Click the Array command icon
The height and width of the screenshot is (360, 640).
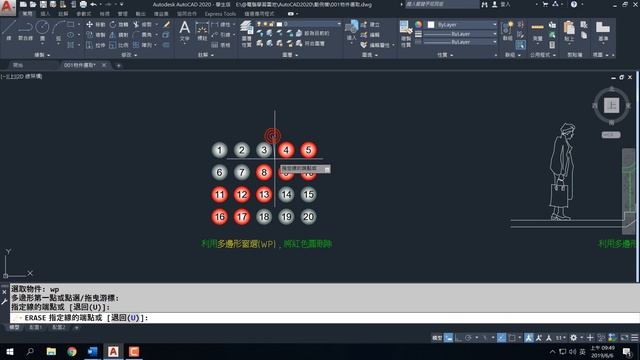tap(136, 45)
